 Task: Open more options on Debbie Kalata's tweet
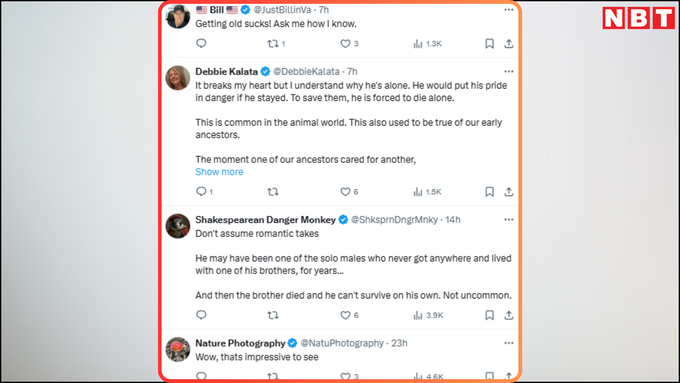(x=509, y=71)
